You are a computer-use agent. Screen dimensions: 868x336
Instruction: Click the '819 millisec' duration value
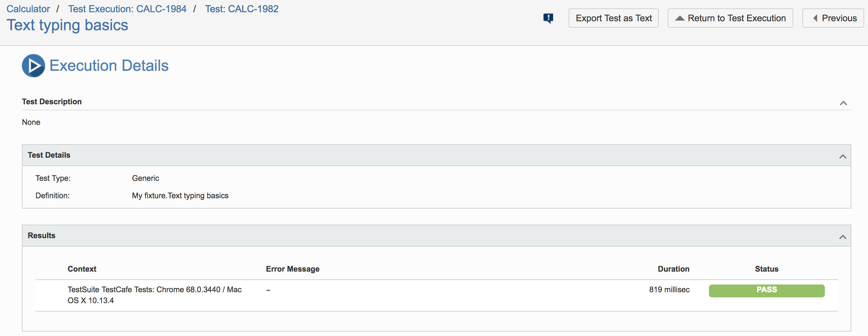point(669,290)
